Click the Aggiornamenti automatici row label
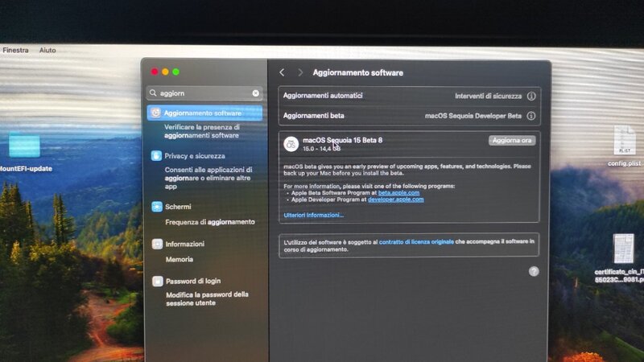The height and width of the screenshot is (362, 644). 323,96
